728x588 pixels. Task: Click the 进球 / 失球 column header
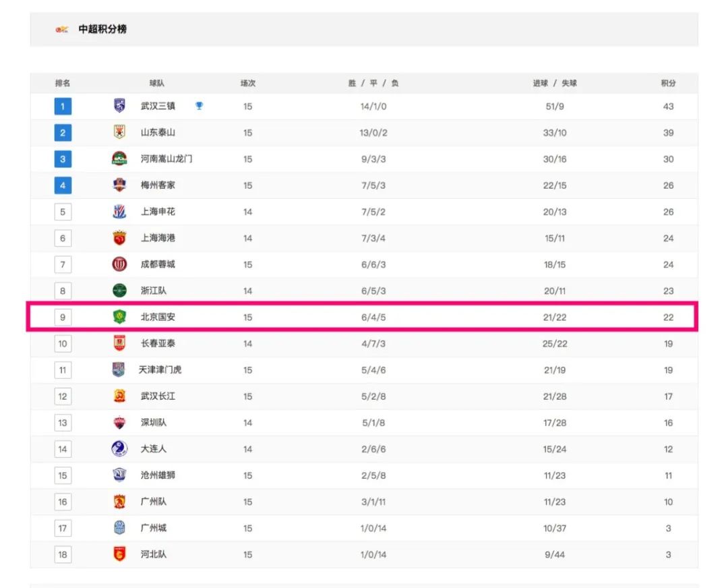(x=555, y=84)
